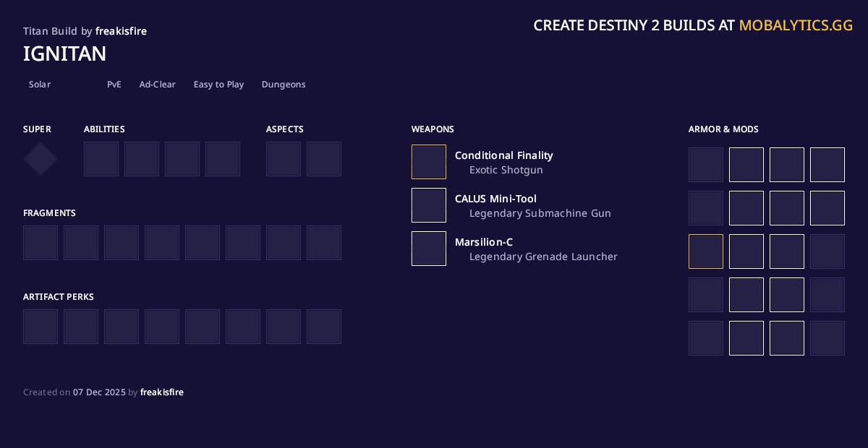Pick the first Fragments slot
868x448 pixels.
pyautogui.click(x=41, y=243)
